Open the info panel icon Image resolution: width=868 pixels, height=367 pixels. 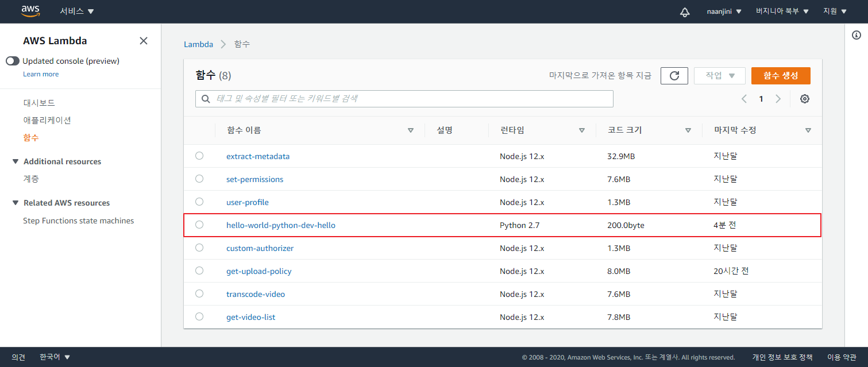857,36
